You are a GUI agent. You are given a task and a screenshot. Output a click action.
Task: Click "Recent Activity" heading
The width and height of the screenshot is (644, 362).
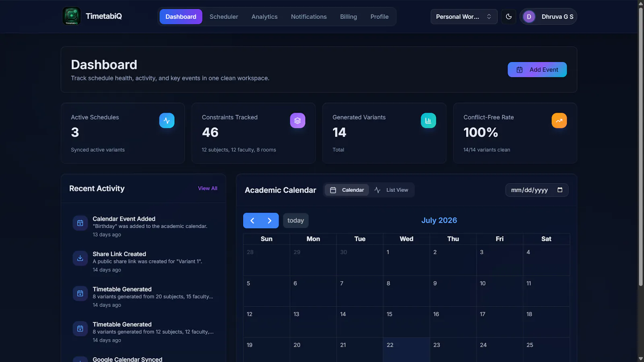(97, 188)
